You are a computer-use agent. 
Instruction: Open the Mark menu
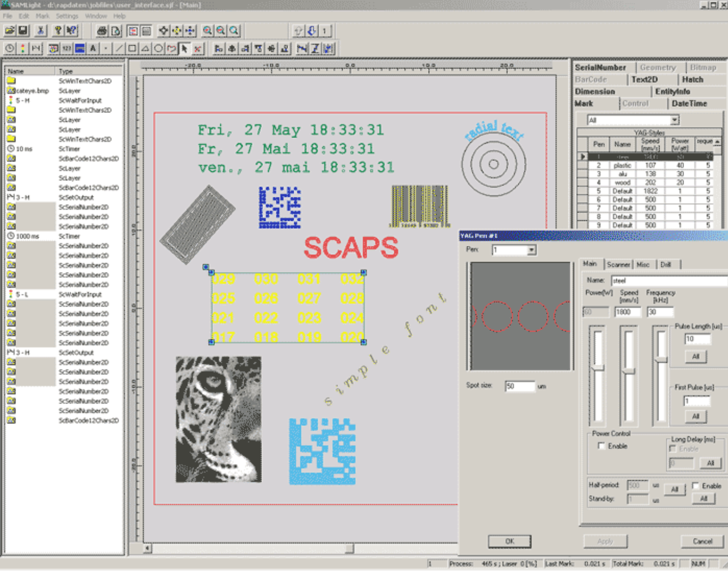tap(42, 16)
